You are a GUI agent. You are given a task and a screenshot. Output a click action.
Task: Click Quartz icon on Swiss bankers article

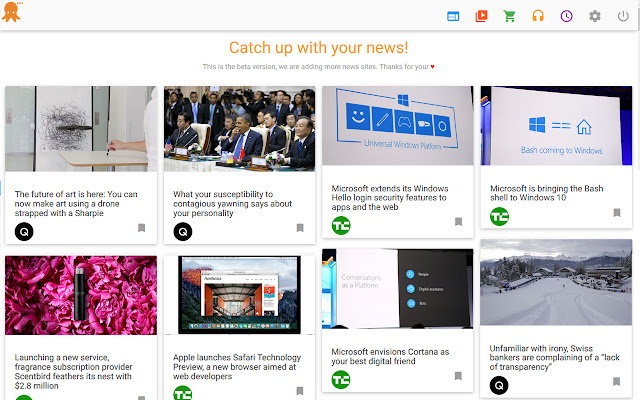click(x=499, y=385)
